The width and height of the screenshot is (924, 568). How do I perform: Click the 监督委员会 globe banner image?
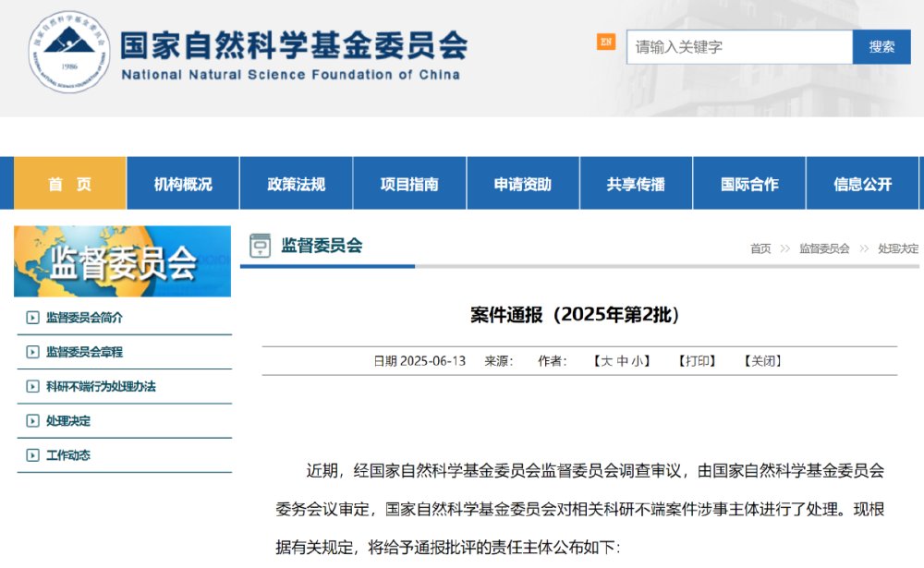coord(123,261)
